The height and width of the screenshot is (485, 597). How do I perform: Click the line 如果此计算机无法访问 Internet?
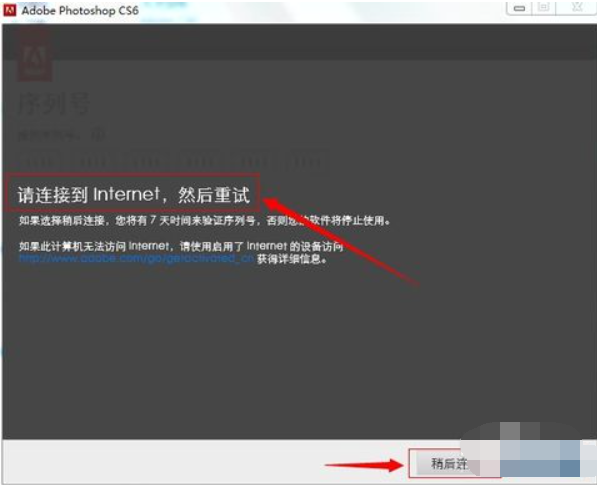[x=181, y=246]
